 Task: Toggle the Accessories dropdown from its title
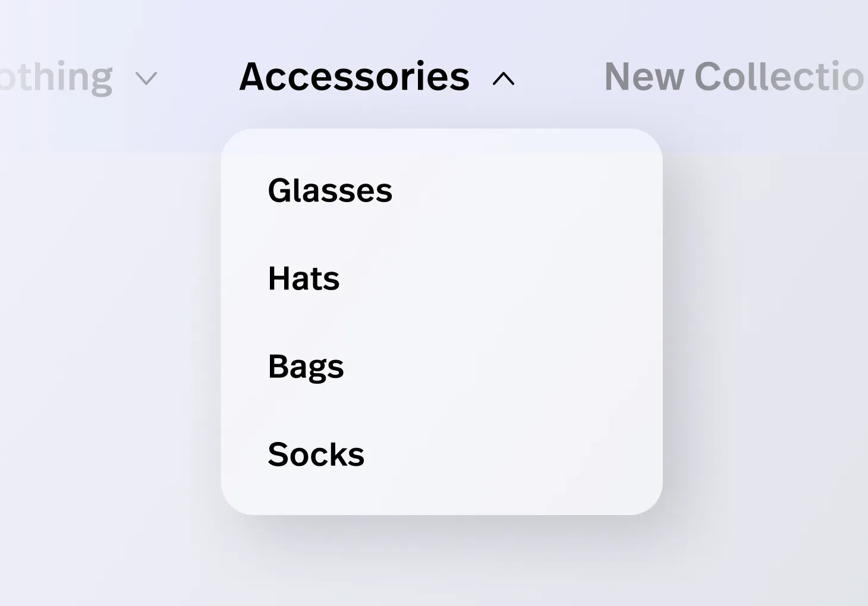(x=354, y=77)
